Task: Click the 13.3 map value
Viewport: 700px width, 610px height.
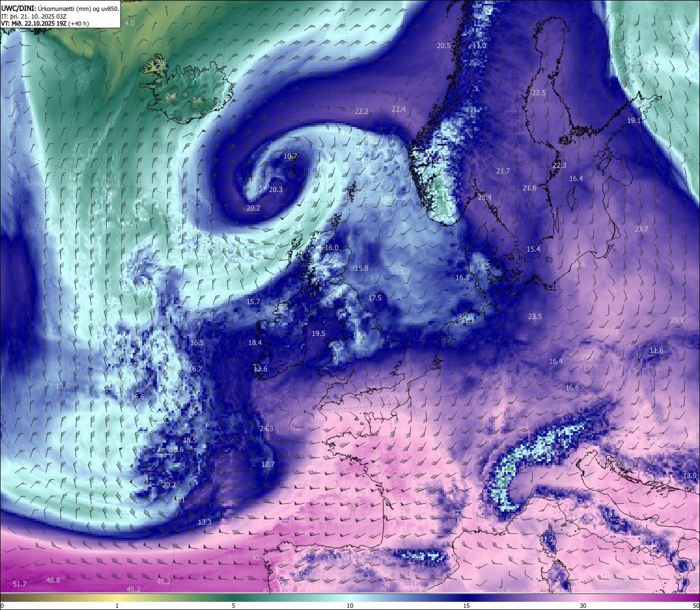Action: point(205,522)
